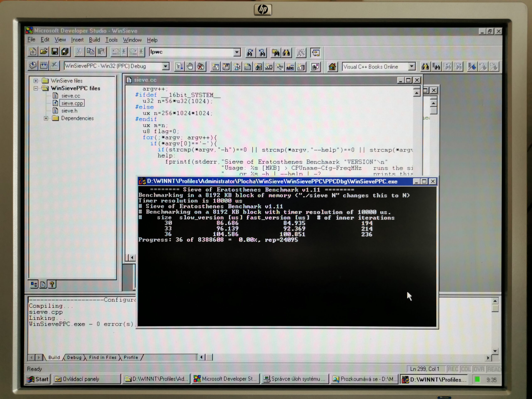The width and height of the screenshot is (532, 399).
Task: Click the Save floppy disk icon
Action: [x=55, y=52]
